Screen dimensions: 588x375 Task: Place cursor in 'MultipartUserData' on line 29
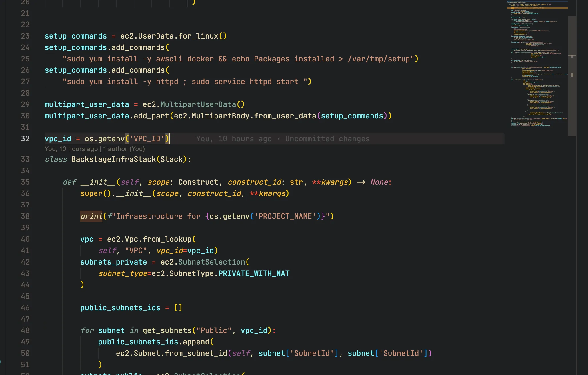click(198, 105)
